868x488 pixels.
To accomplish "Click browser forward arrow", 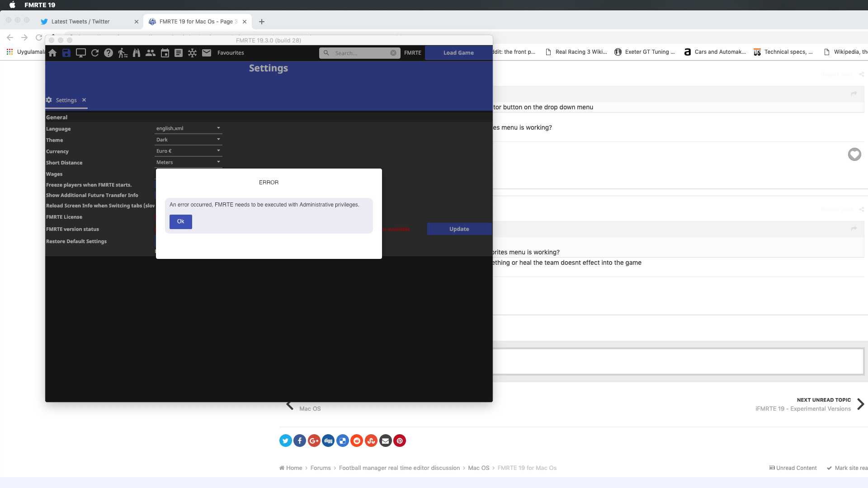I will pyautogui.click(x=24, y=38).
